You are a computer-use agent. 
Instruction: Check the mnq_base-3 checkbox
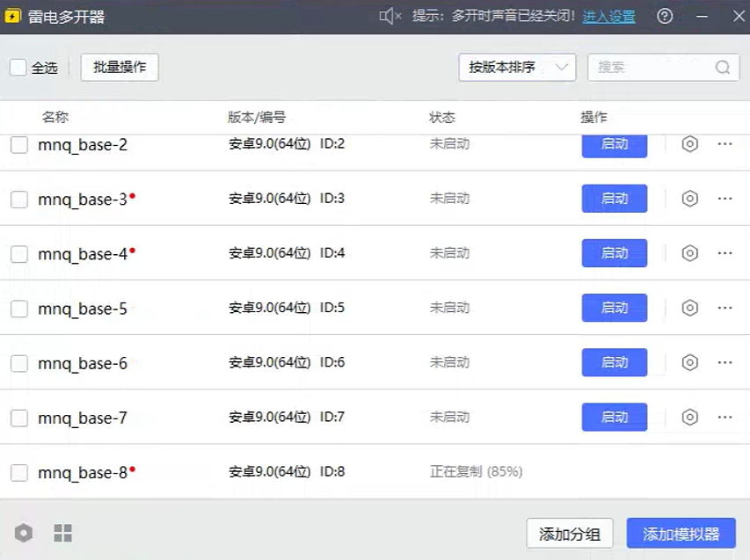19,199
